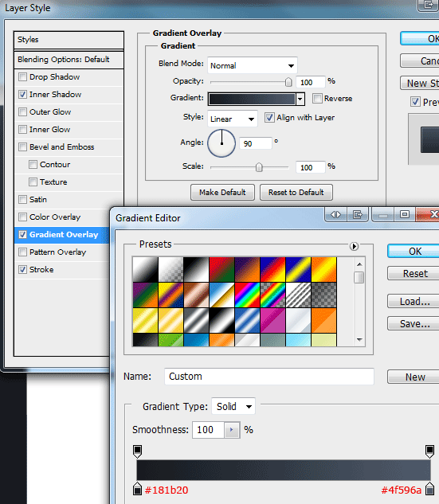Click presets scrollbar up arrow
The width and height of the screenshot is (439, 504).
coord(359,264)
